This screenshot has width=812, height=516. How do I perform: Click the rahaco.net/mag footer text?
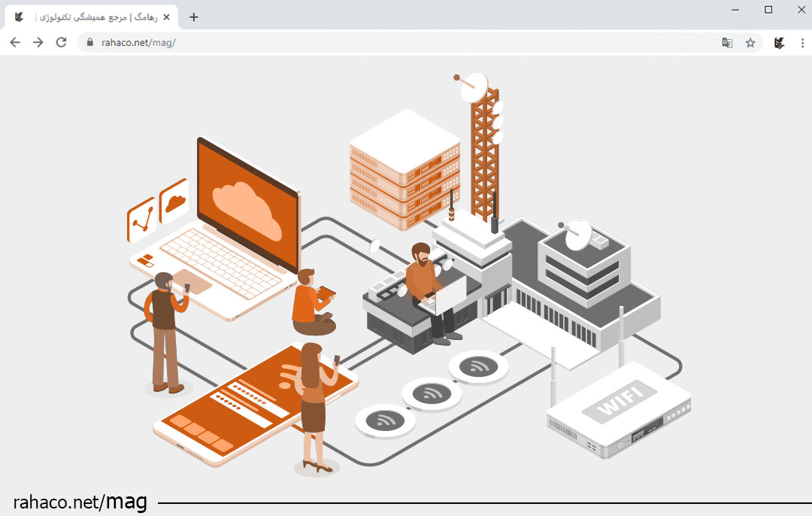[x=80, y=502]
